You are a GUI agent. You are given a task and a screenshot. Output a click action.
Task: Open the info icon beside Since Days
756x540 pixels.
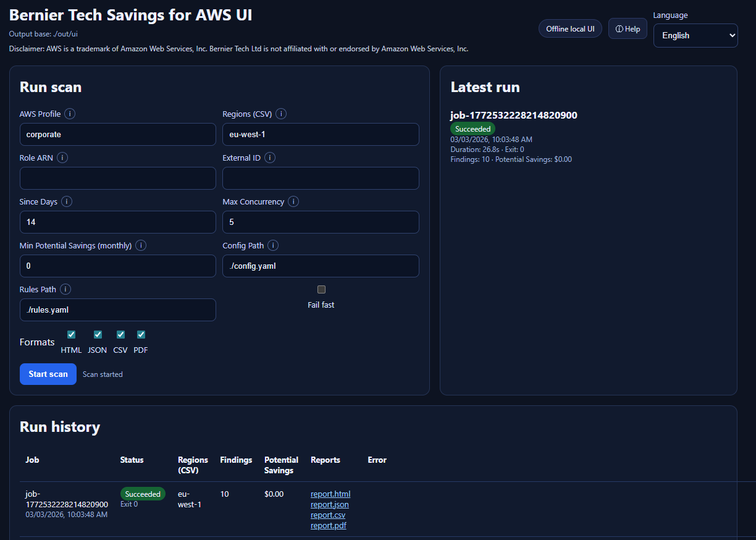point(67,201)
